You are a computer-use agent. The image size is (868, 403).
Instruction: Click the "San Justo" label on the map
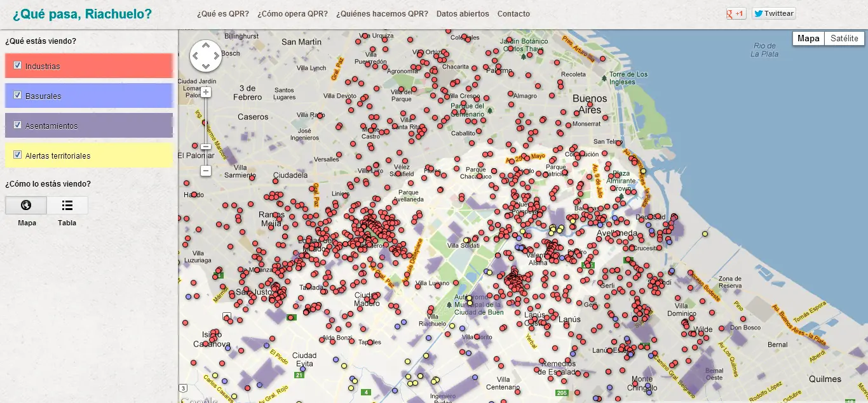[253, 292]
